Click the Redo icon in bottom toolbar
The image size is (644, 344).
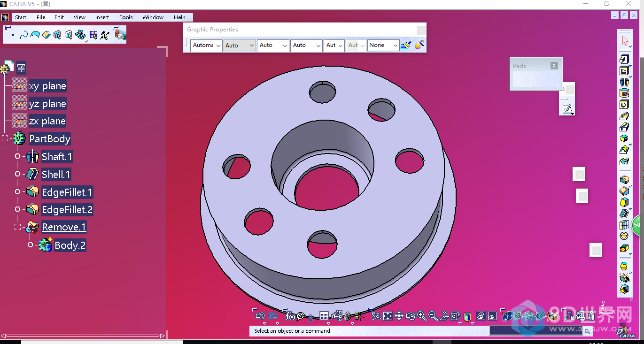click(273, 316)
